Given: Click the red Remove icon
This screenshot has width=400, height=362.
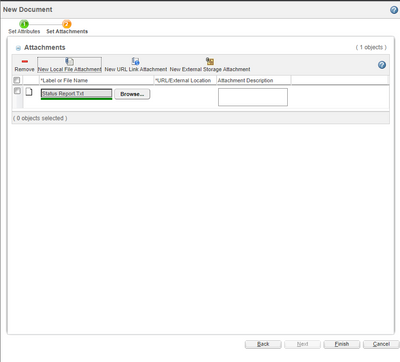Looking at the screenshot, I should [x=25, y=61].
